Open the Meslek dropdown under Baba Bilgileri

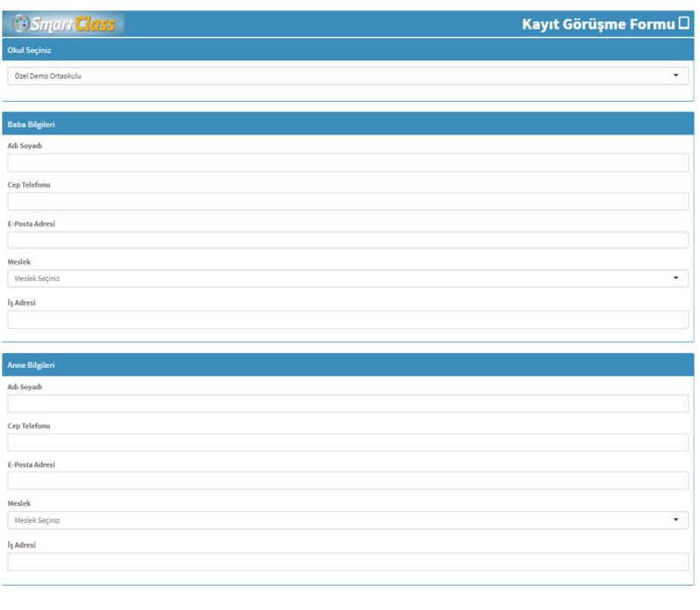(x=348, y=278)
